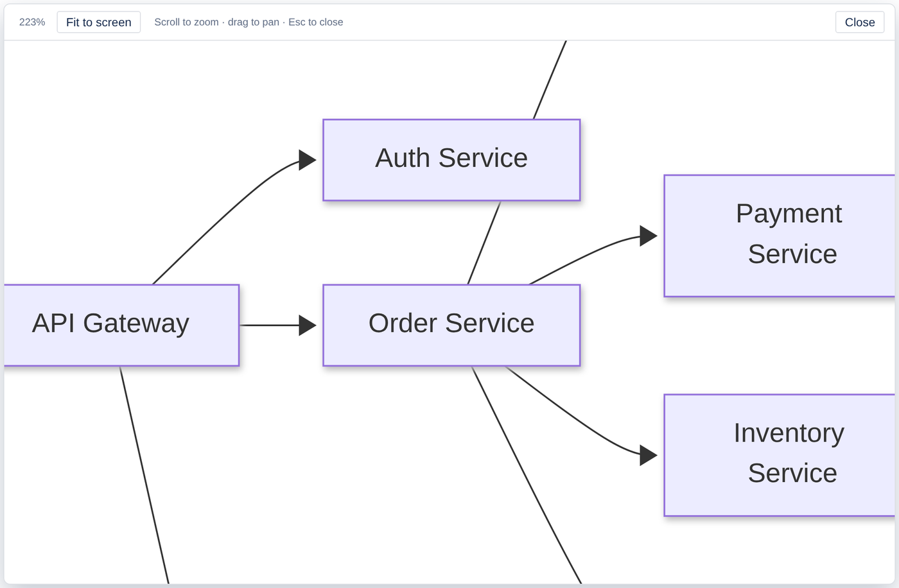This screenshot has width=899, height=588.
Task: Click the Order Service node
Action: point(451,325)
